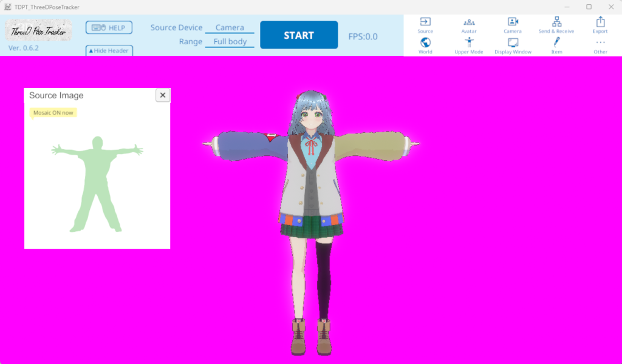This screenshot has height=364, width=622.
Task: Open the Display Window settings
Action: pos(513,46)
